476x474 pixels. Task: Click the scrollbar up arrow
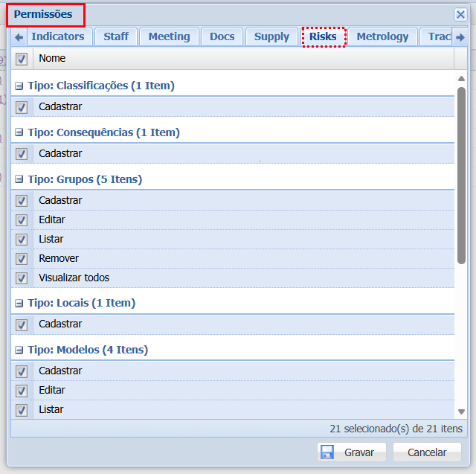(461, 79)
